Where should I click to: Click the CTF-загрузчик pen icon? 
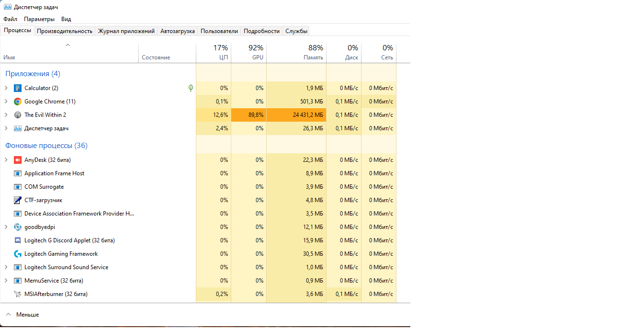pos(18,200)
